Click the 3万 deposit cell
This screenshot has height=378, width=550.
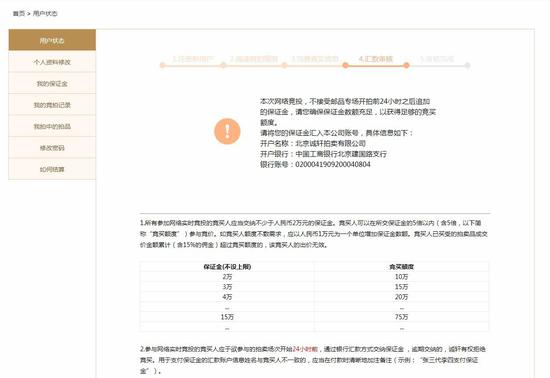(x=227, y=287)
